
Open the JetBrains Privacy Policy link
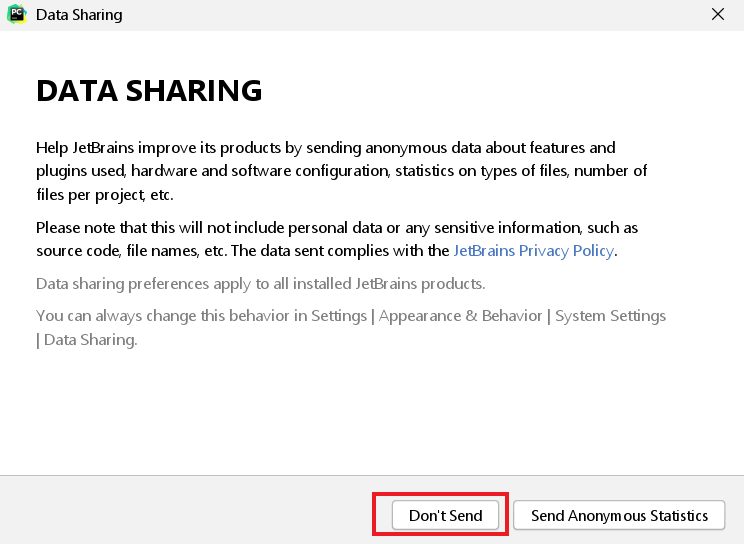pyautogui.click(x=533, y=251)
